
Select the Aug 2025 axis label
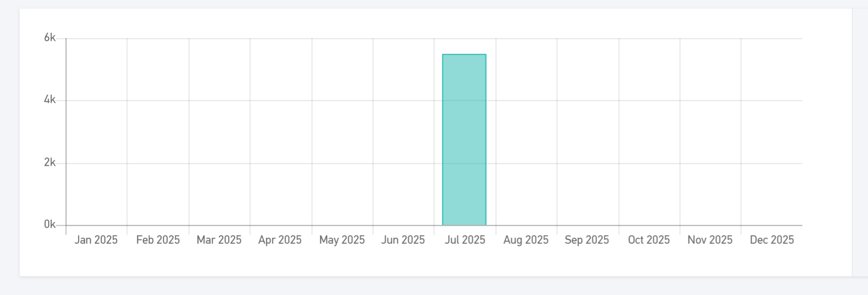coord(526,240)
